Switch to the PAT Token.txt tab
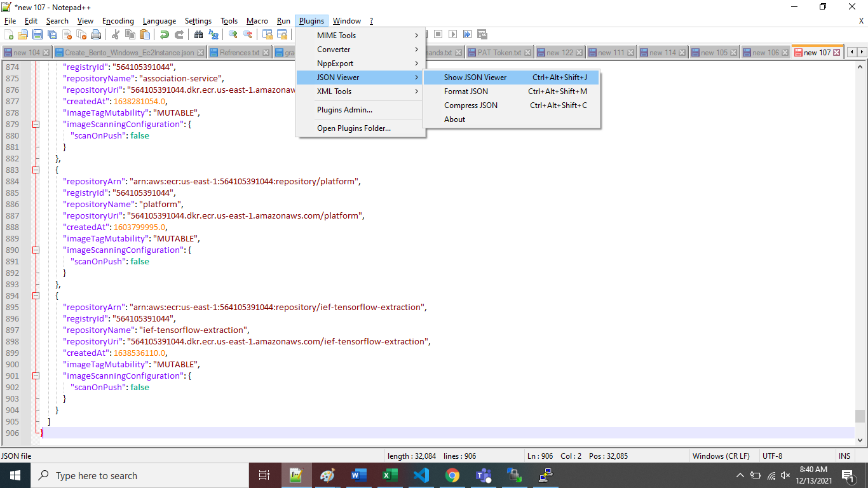The height and width of the screenshot is (488, 868). 499,53
